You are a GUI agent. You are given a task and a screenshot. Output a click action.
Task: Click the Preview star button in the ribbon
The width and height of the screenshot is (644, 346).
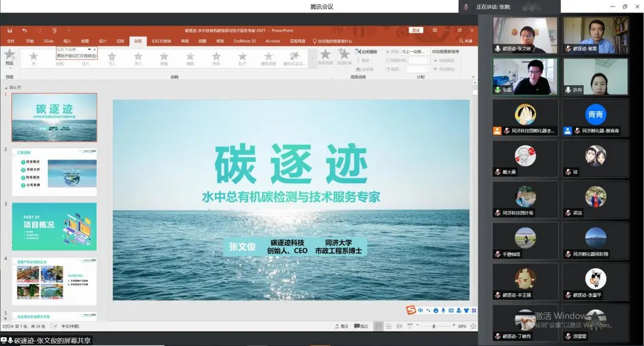tap(10, 57)
